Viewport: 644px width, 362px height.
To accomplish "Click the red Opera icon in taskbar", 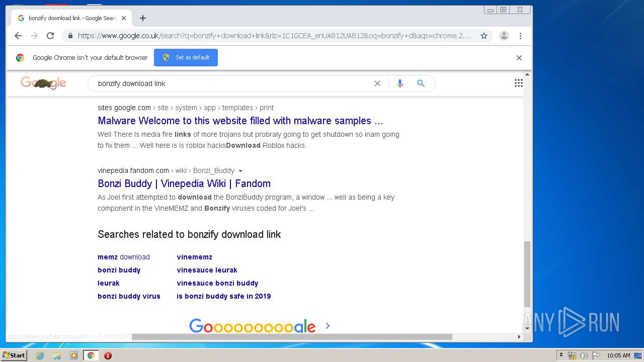I will pos(108,355).
